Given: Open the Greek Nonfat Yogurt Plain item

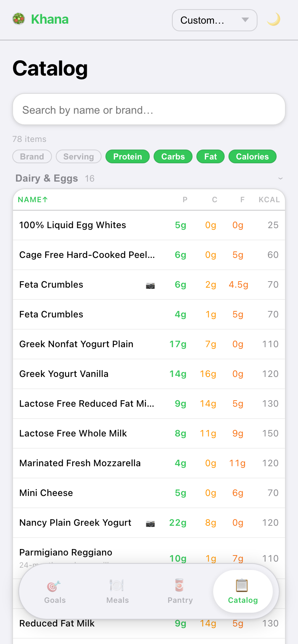Looking at the screenshot, I should tap(76, 344).
